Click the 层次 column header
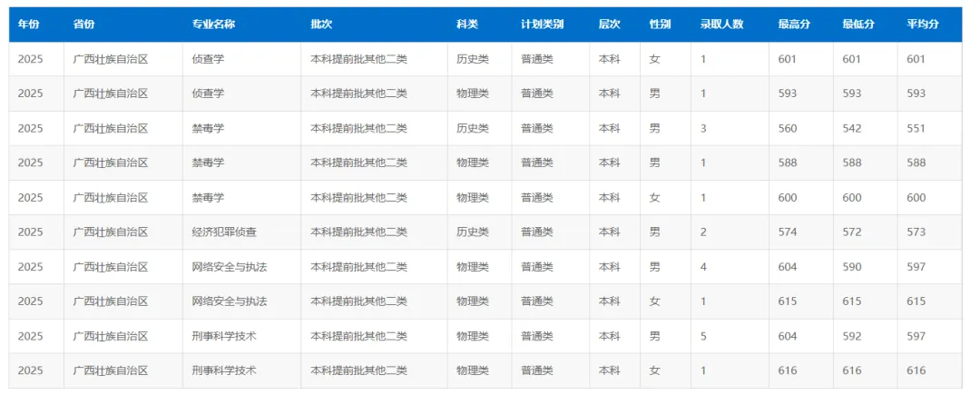Viewport: 980px width, 395px height. click(x=610, y=25)
